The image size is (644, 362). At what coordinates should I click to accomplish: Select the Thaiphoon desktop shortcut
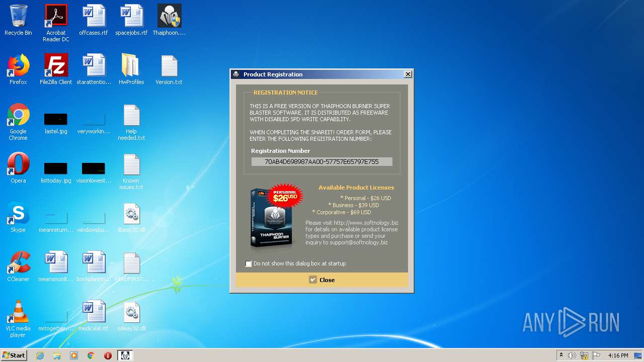click(x=169, y=20)
